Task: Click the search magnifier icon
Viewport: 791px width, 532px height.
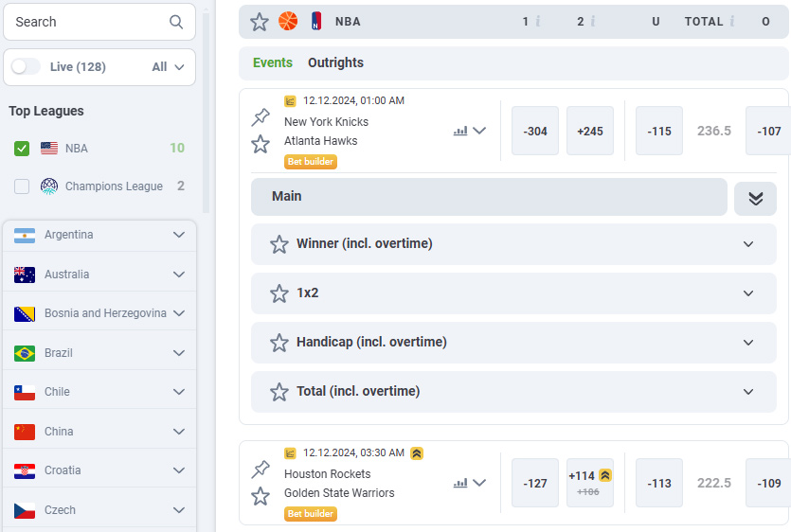Action: [x=176, y=22]
